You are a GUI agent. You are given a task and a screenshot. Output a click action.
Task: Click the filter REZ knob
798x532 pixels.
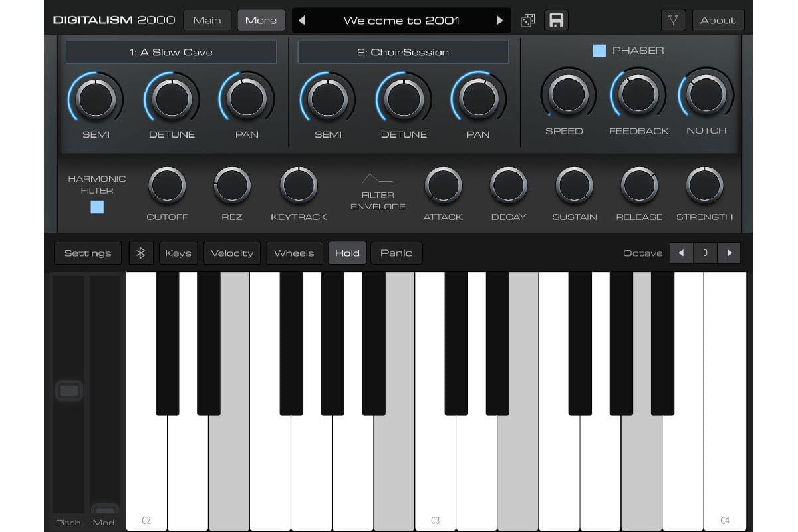tap(232, 186)
